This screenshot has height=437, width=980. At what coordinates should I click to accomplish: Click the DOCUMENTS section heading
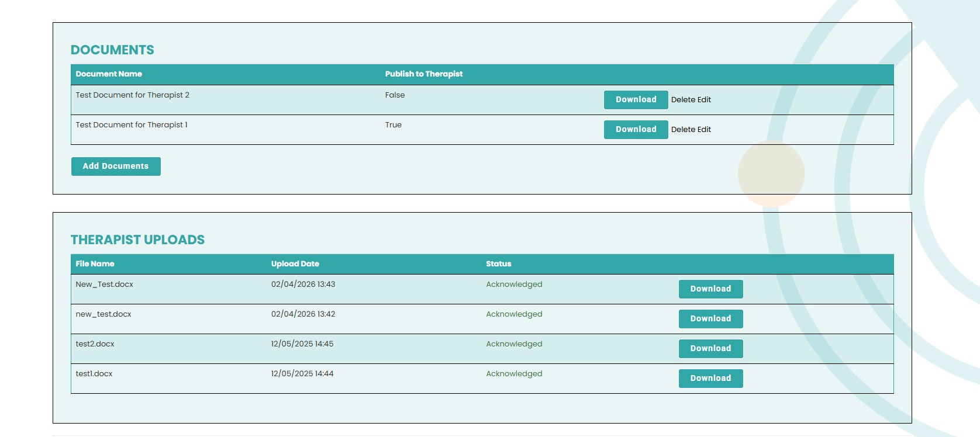click(x=112, y=50)
